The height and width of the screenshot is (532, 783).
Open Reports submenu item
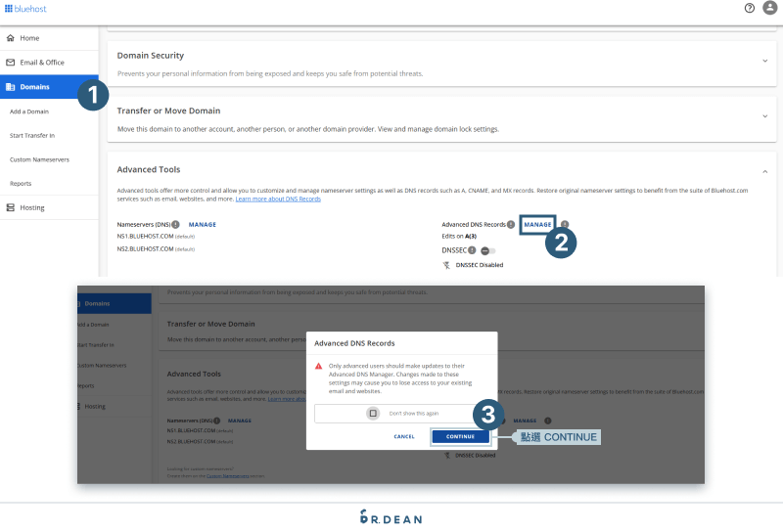21,184
